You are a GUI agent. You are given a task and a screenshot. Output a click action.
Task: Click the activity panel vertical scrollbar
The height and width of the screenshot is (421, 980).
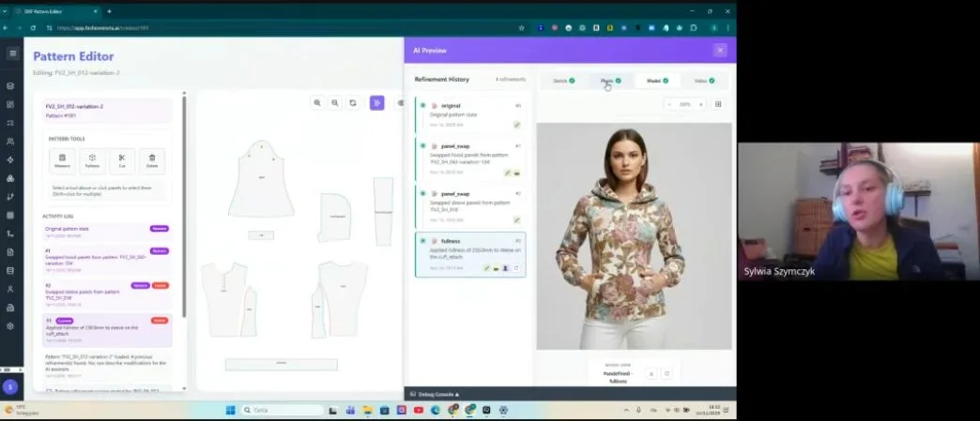(184, 206)
